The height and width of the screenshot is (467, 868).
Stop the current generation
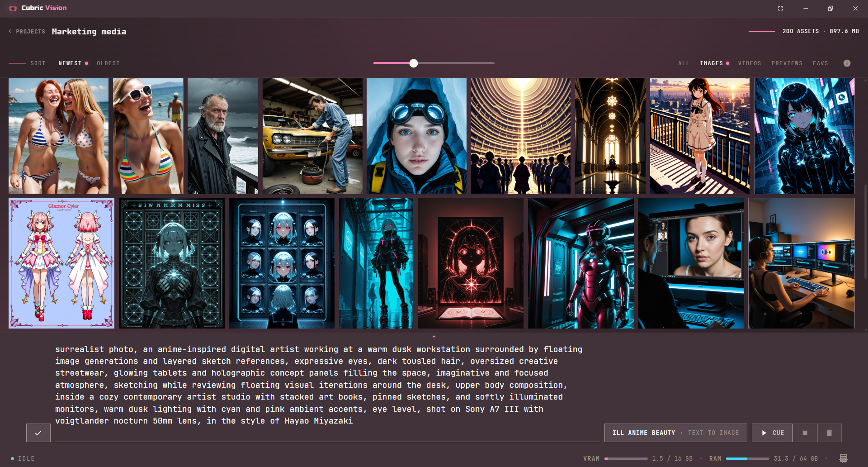[x=805, y=433]
